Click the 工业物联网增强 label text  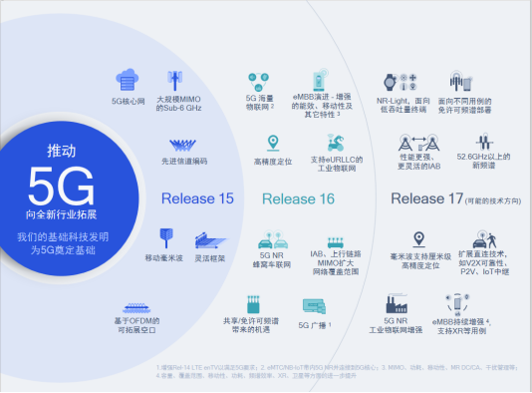(396, 330)
